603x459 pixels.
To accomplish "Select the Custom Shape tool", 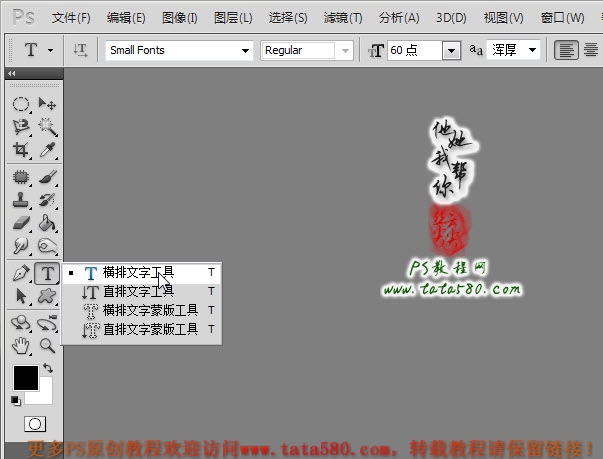I will [47, 296].
